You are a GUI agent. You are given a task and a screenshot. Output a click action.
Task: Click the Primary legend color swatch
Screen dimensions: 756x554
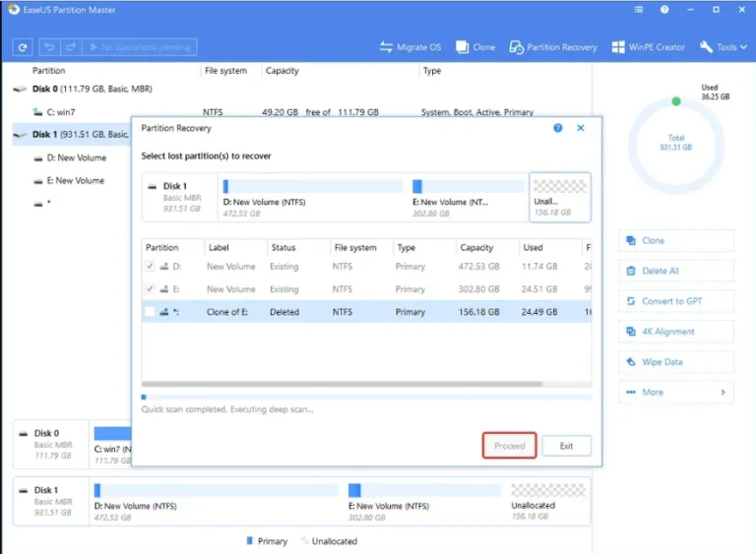[250, 541]
